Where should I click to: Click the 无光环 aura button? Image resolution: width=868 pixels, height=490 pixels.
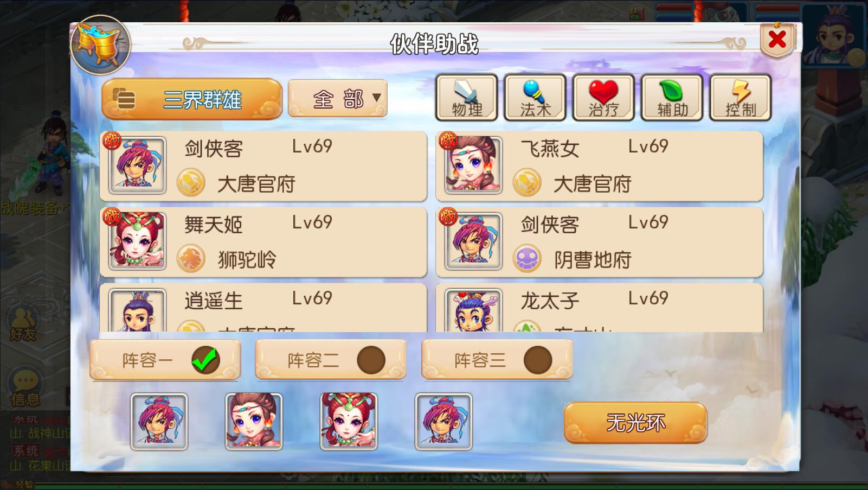coord(635,423)
